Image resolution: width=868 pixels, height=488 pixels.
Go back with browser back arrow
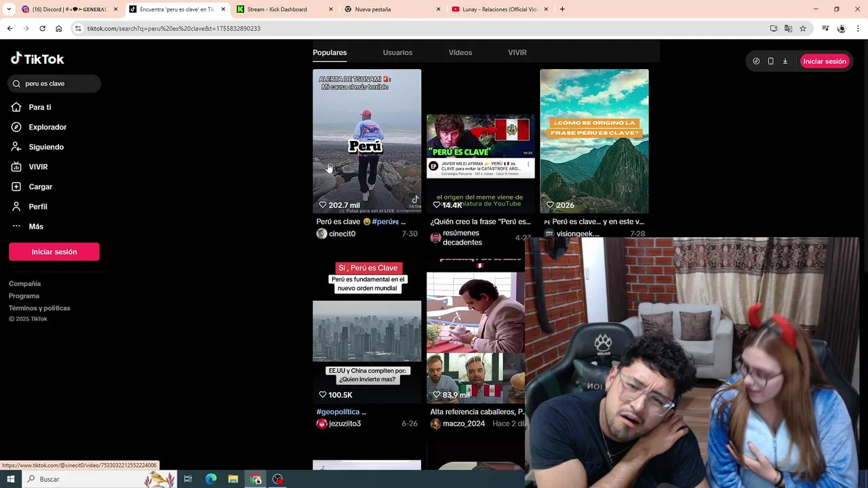coord(9,28)
